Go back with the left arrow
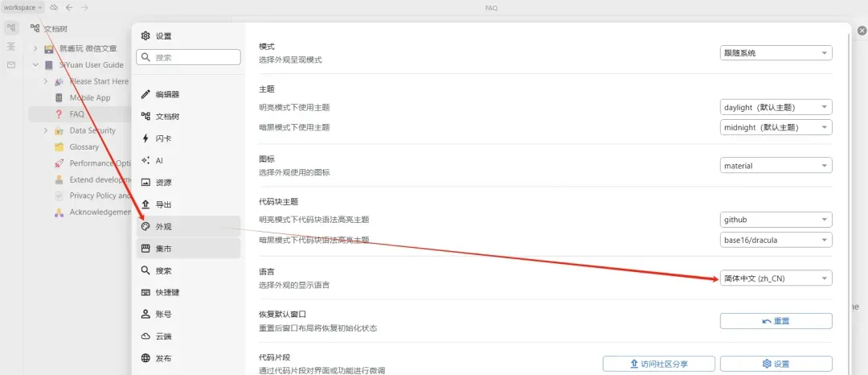This screenshot has width=868, height=375. click(x=69, y=7)
